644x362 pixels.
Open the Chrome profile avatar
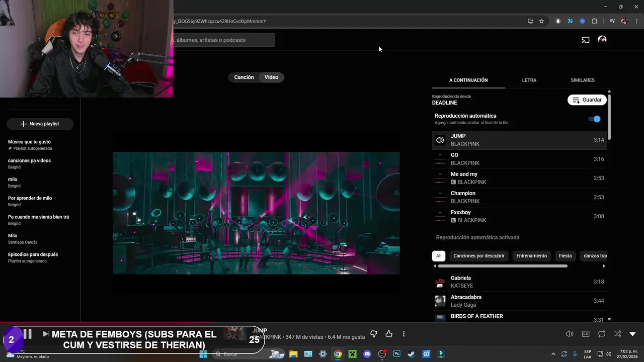(624, 21)
